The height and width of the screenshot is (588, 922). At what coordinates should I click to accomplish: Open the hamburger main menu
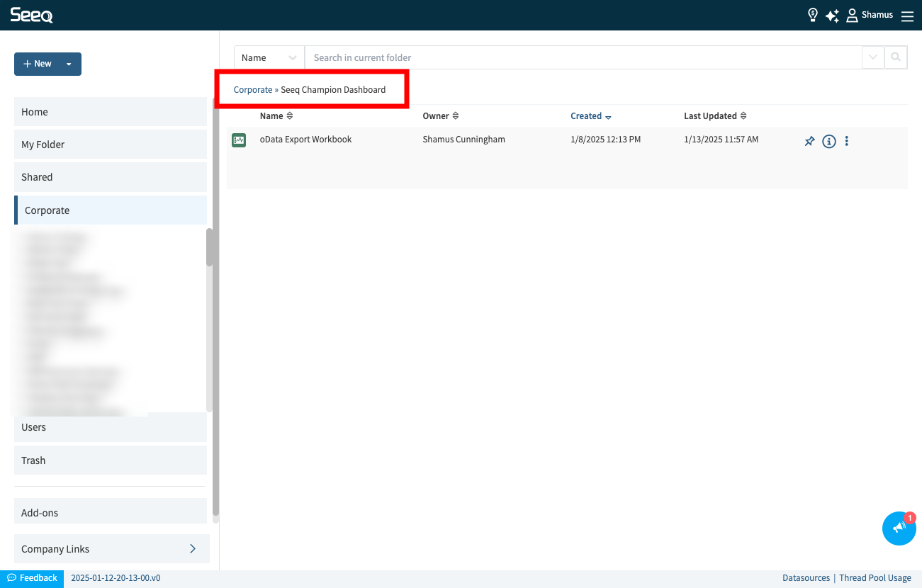(907, 16)
